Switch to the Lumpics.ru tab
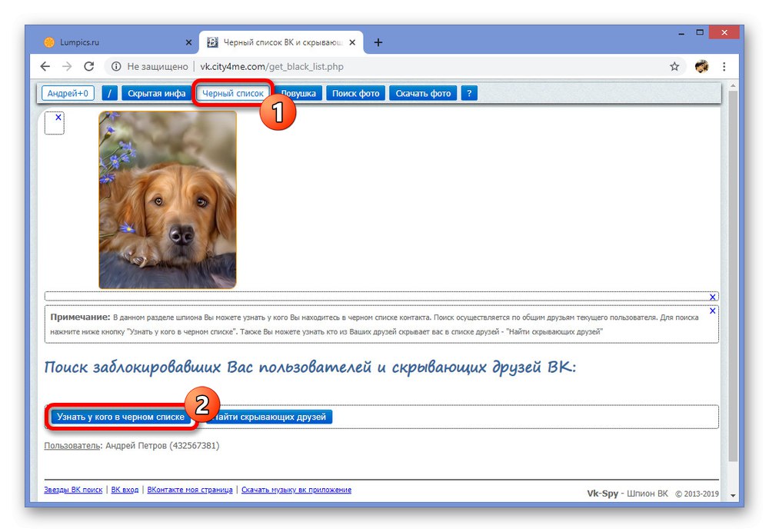 117,42
